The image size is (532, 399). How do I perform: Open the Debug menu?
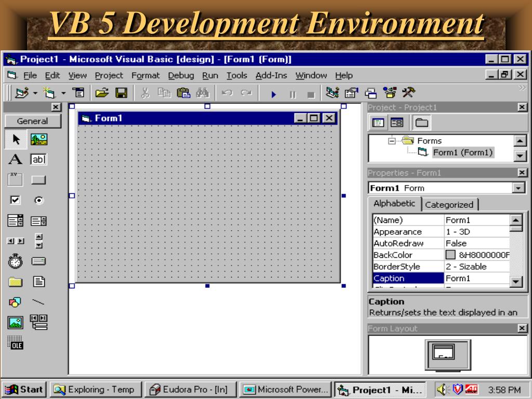pos(181,75)
